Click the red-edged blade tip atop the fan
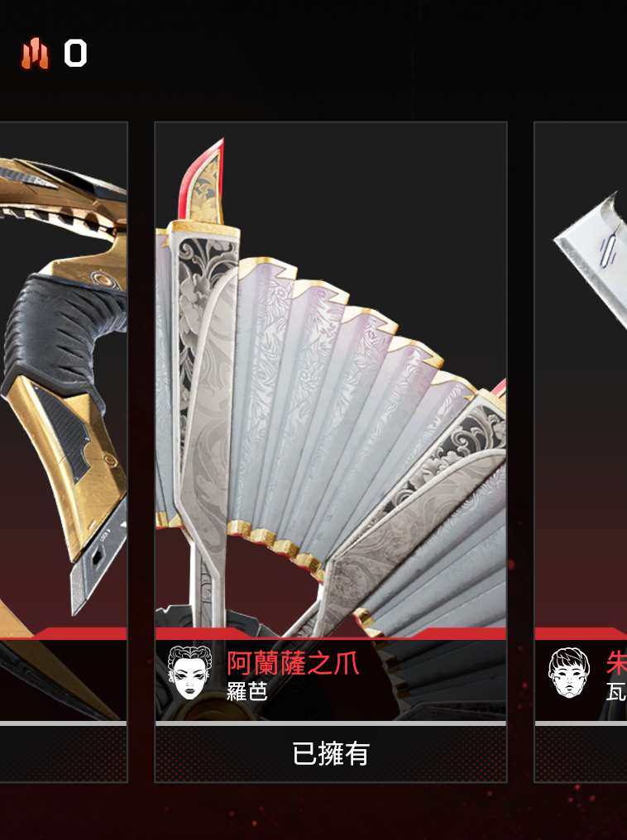Screen dimensions: 627x840 [202, 182]
